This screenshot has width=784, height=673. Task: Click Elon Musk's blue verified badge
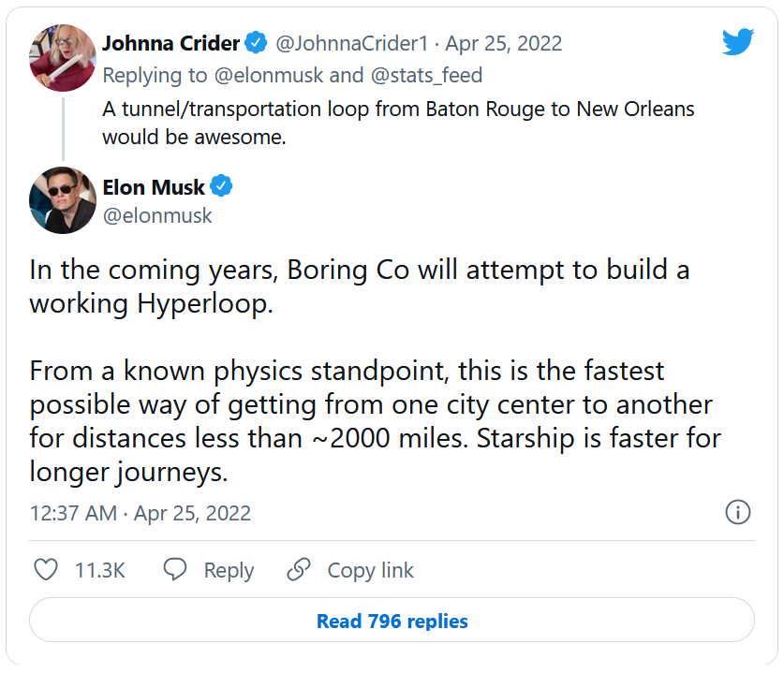pos(221,187)
